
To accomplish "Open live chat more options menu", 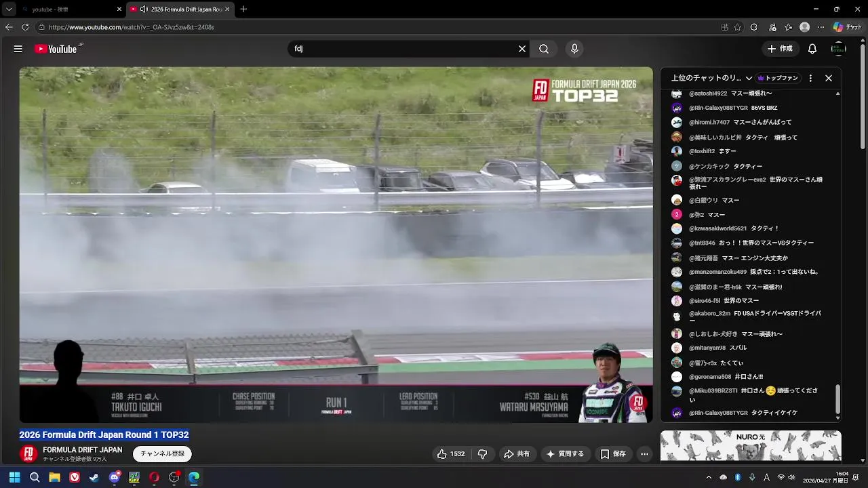I will (810, 78).
